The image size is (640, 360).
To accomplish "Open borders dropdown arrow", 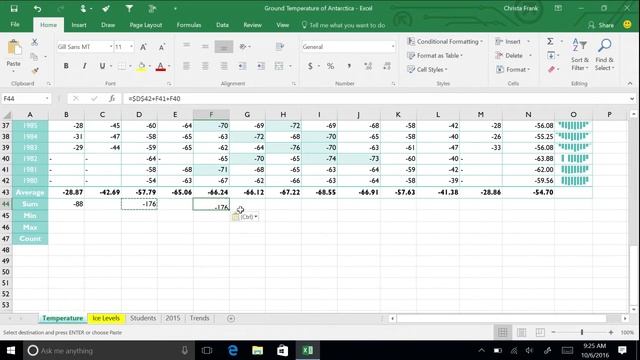I will point(130,66).
